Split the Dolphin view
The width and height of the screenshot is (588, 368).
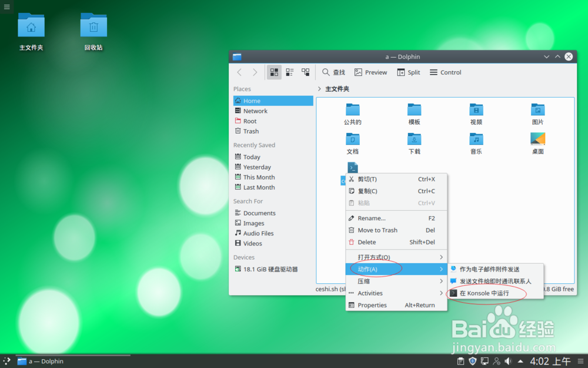coord(408,72)
